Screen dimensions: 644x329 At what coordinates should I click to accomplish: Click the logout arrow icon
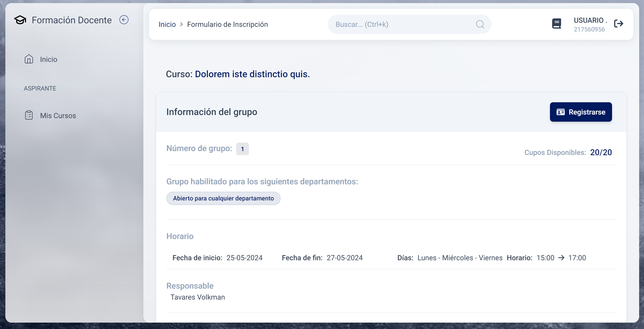(x=619, y=24)
